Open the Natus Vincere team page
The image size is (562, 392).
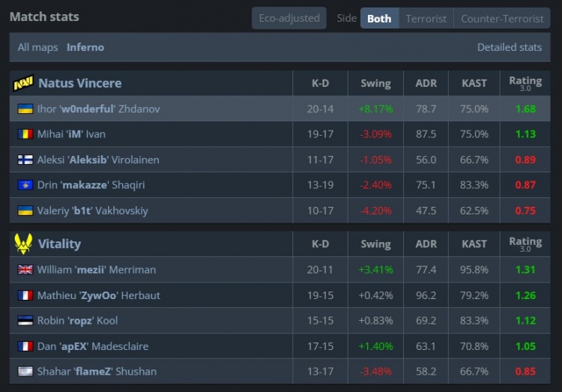coord(79,83)
